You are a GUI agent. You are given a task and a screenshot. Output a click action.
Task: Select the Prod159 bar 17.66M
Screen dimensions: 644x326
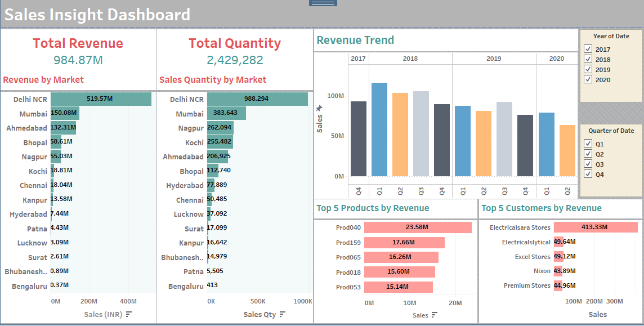(405, 242)
